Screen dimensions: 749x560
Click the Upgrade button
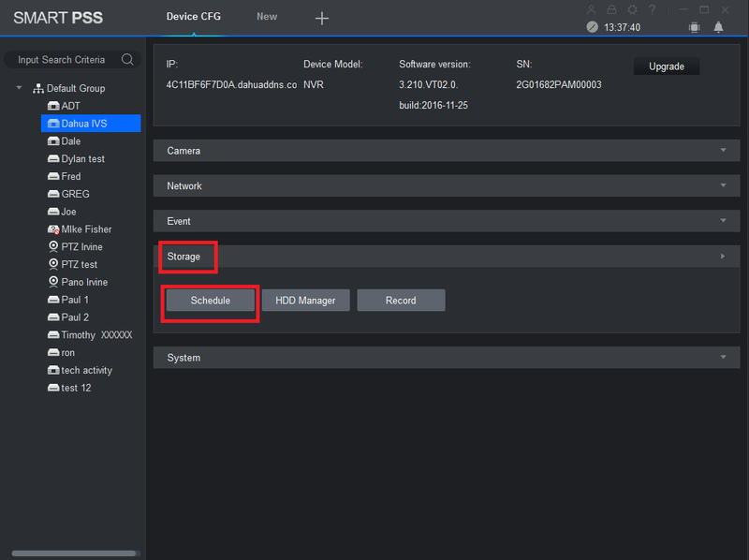(x=667, y=66)
